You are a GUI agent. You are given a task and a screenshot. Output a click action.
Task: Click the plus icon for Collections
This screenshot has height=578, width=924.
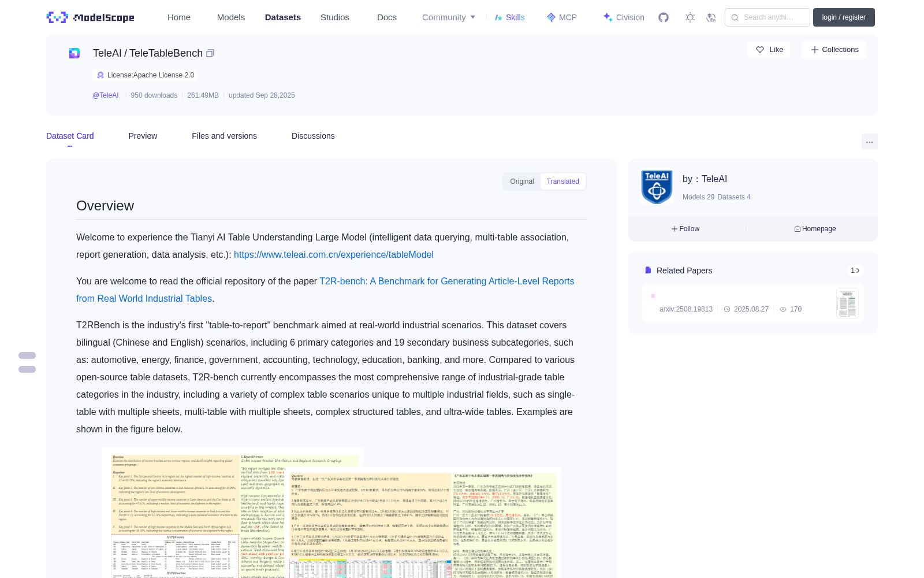[x=815, y=50]
